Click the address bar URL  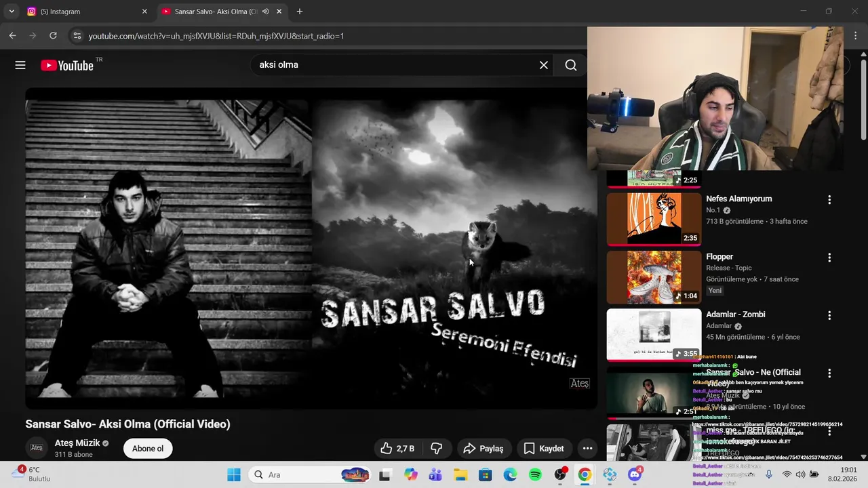(x=216, y=36)
